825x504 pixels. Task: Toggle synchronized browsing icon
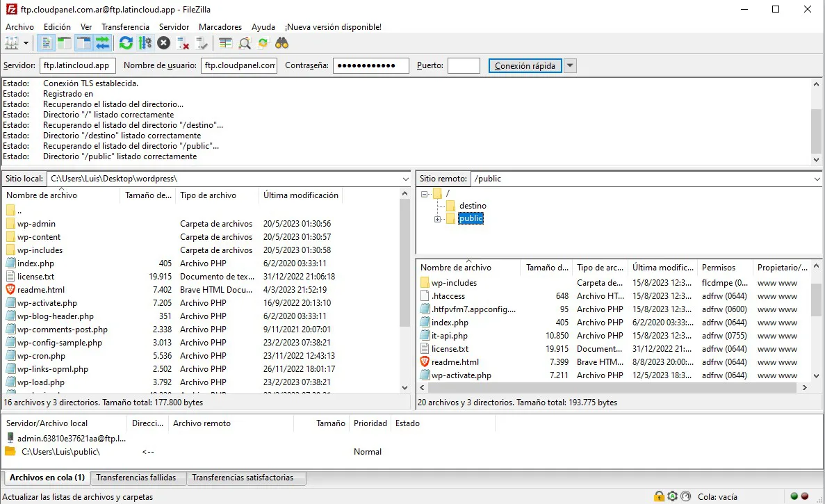coord(263,43)
